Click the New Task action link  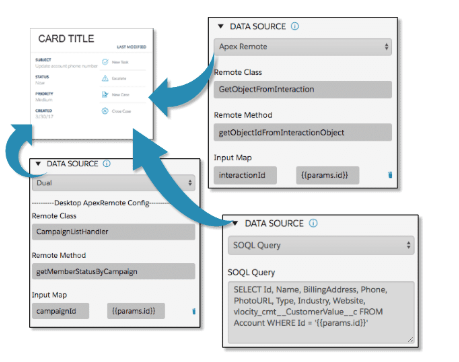[x=120, y=62]
